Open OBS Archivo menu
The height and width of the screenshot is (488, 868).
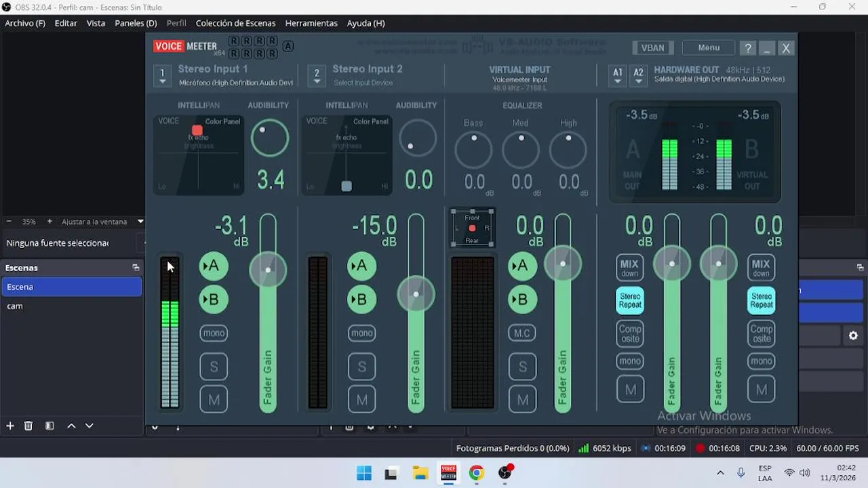(x=25, y=23)
